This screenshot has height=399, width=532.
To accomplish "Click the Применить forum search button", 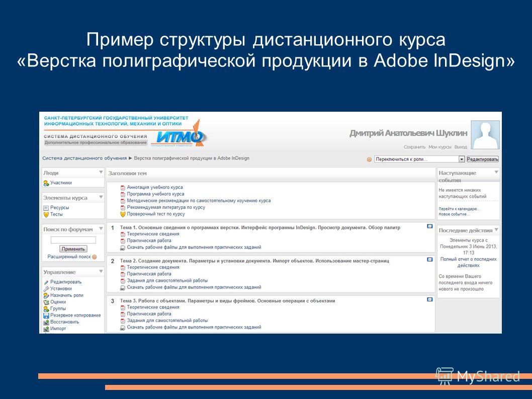I will [x=73, y=249].
